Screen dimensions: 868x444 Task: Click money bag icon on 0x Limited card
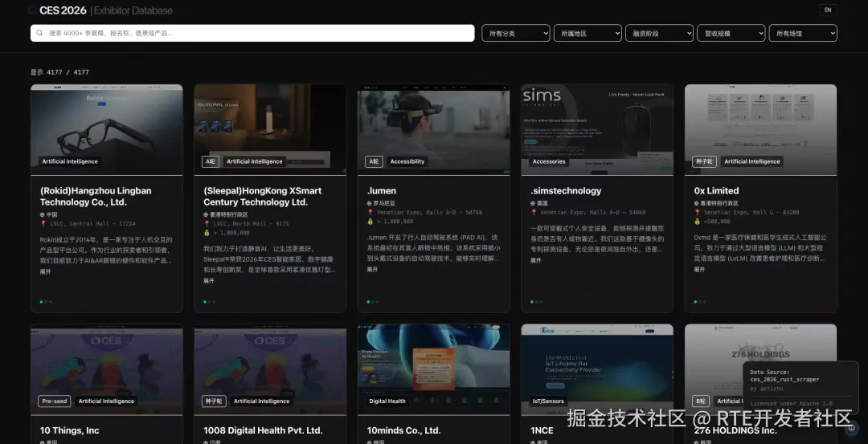tap(697, 221)
